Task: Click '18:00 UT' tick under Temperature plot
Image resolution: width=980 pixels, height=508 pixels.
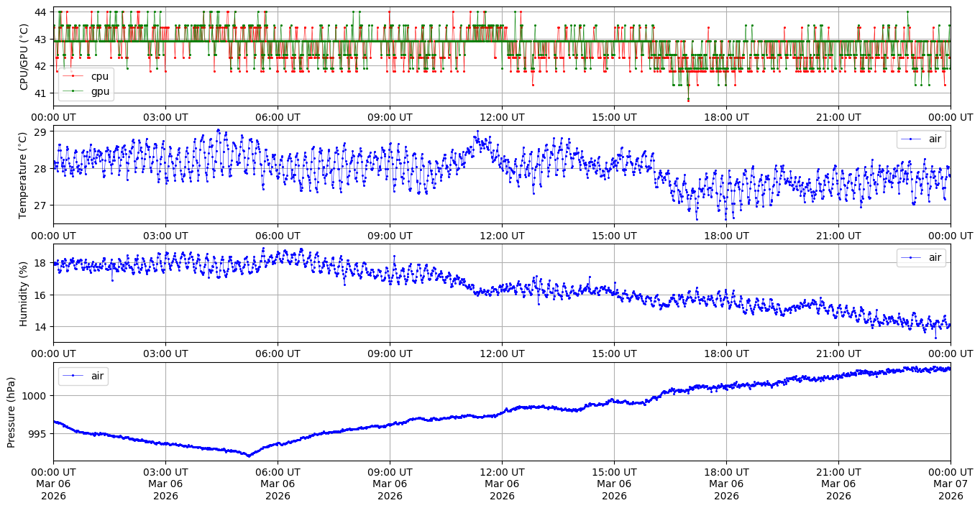Action: (x=726, y=235)
